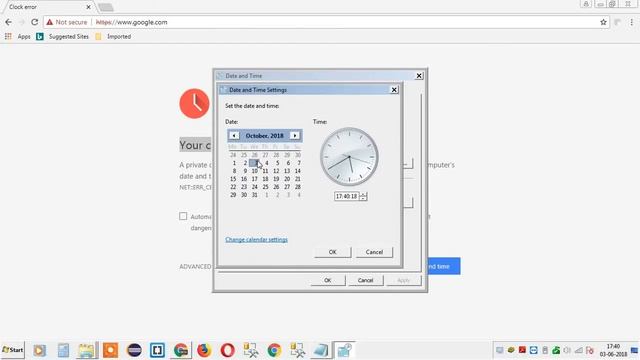Open the Imported bookmarks folder

click(113, 36)
